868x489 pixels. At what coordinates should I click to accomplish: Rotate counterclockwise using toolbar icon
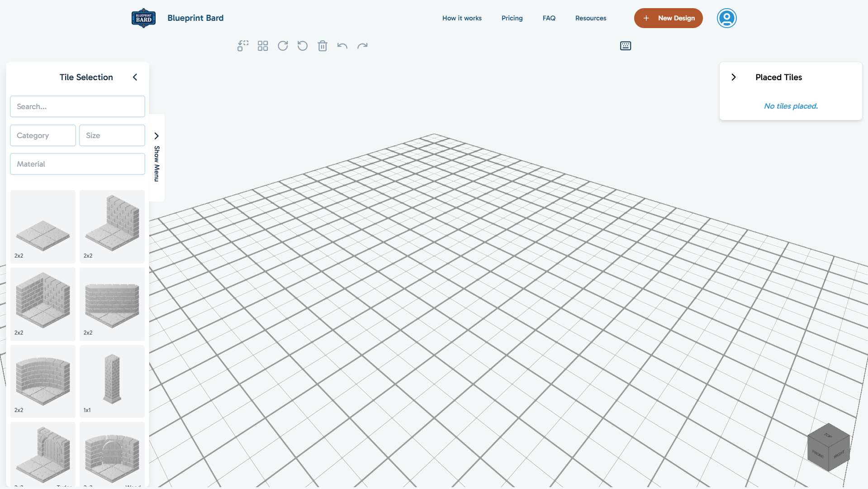[x=303, y=46]
